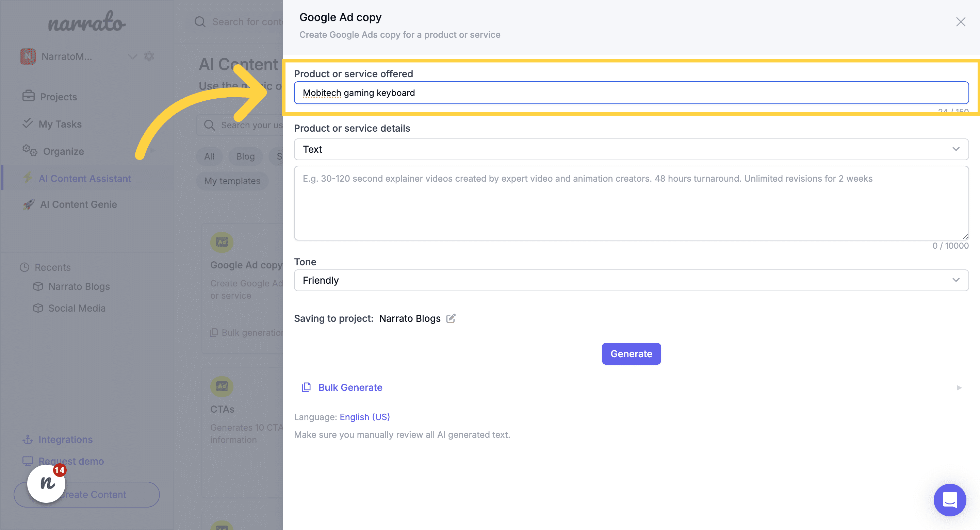Viewport: 980px width, 530px height.
Task: Expand the Bulk Generate arrow
Action: (x=959, y=388)
